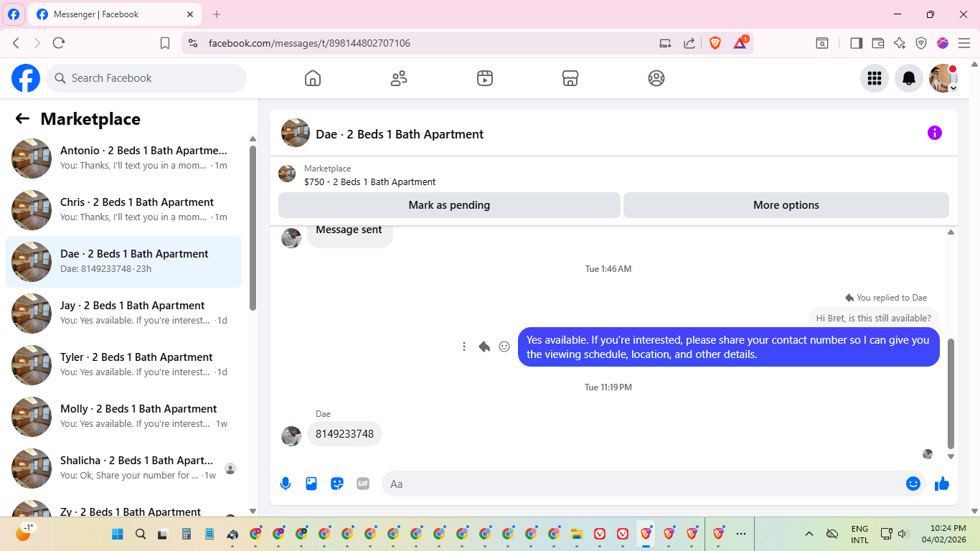This screenshot has height=551, width=980.
Task: Open $750 - 2 Beds 1 Bath listing
Action: pyautogui.click(x=369, y=182)
